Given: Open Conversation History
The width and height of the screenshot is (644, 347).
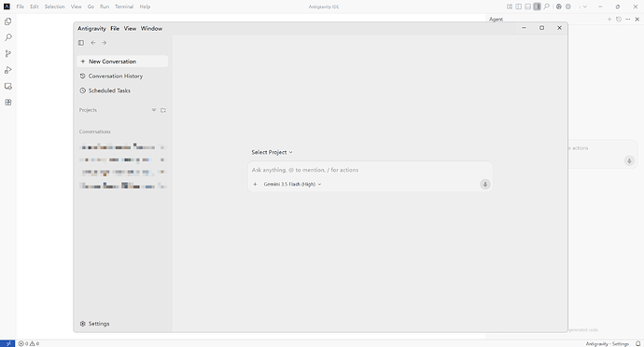Looking at the screenshot, I should click(122, 76).
